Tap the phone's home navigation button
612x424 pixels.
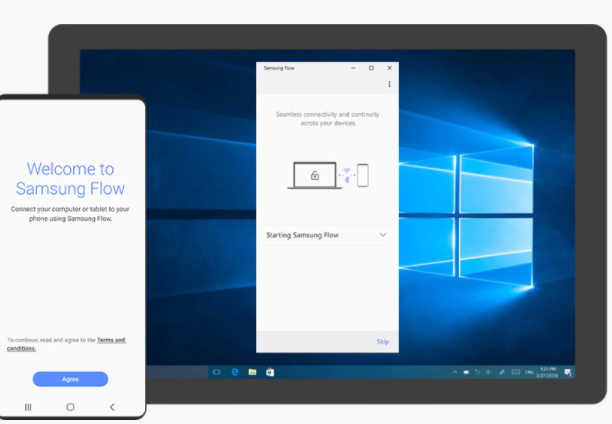coord(70,407)
